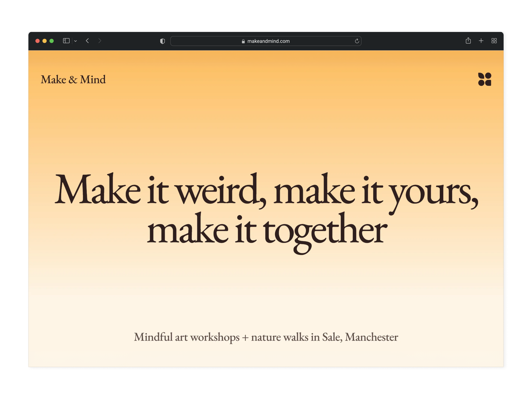Open a new tab with the plus icon

[x=481, y=41]
